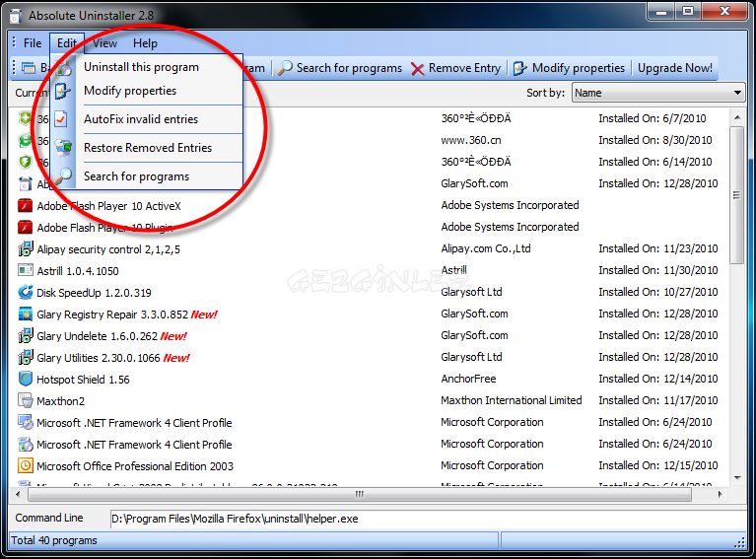756x559 pixels.
Task: Click publisher Maxthon International Limited
Action: click(x=512, y=400)
